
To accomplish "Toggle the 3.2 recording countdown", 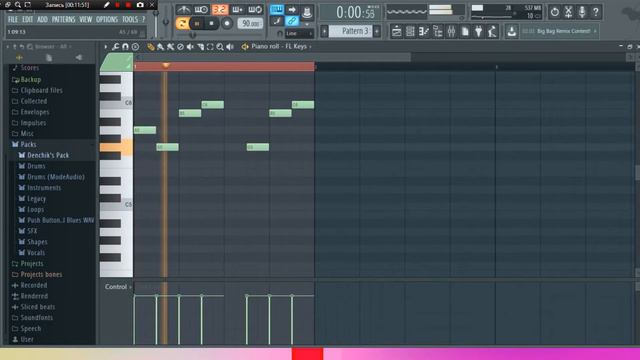I will tap(220, 10).
